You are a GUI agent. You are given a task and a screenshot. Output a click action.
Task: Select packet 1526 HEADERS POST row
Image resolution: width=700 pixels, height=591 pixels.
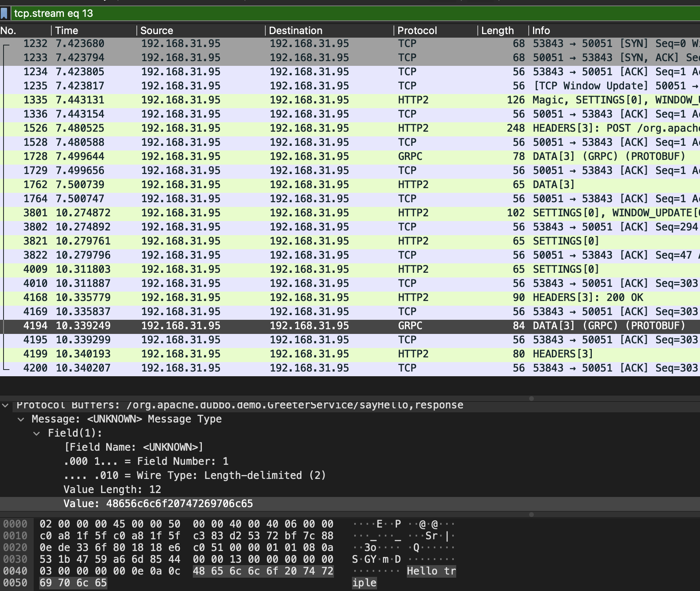(350, 128)
